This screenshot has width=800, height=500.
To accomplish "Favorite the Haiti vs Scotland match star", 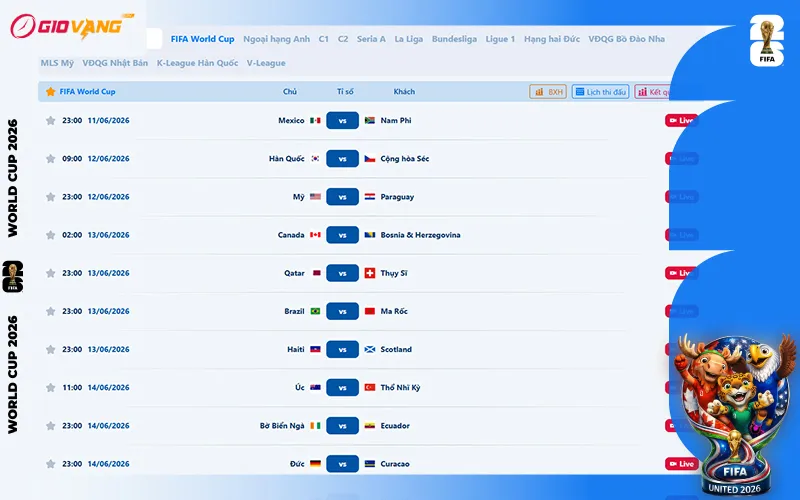I will [51, 349].
